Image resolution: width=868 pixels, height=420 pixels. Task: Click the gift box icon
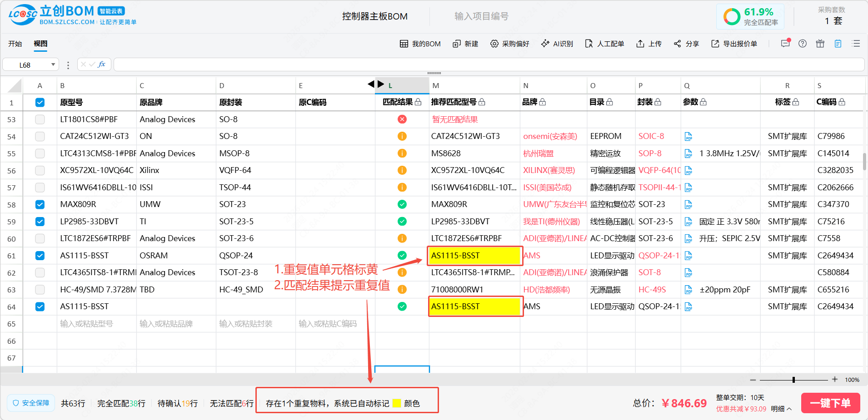point(820,44)
